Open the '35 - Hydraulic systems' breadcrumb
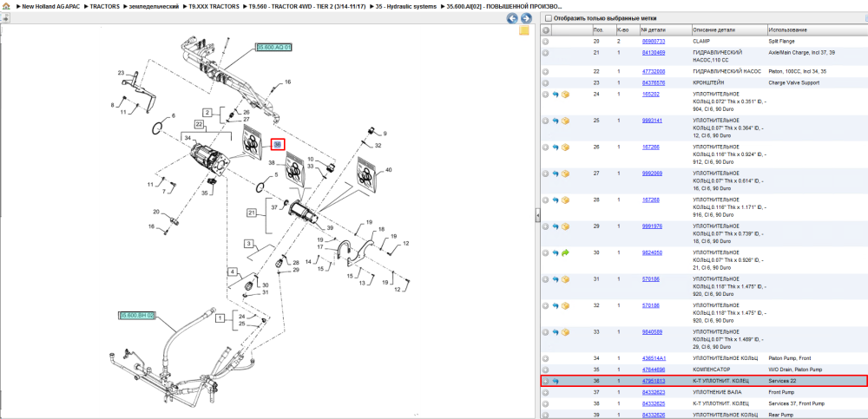The width and height of the screenshot is (868, 419). coord(405,7)
